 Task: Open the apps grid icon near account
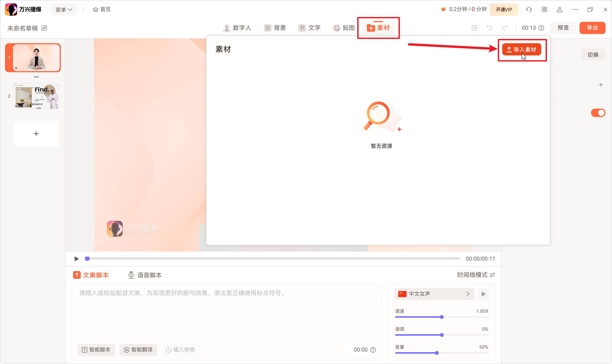tap(544, 9)
